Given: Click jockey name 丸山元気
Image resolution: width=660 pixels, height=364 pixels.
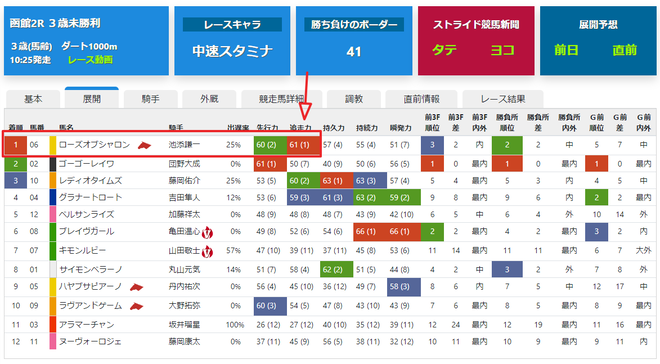Looking at the screenshot, I should (184, 269).
